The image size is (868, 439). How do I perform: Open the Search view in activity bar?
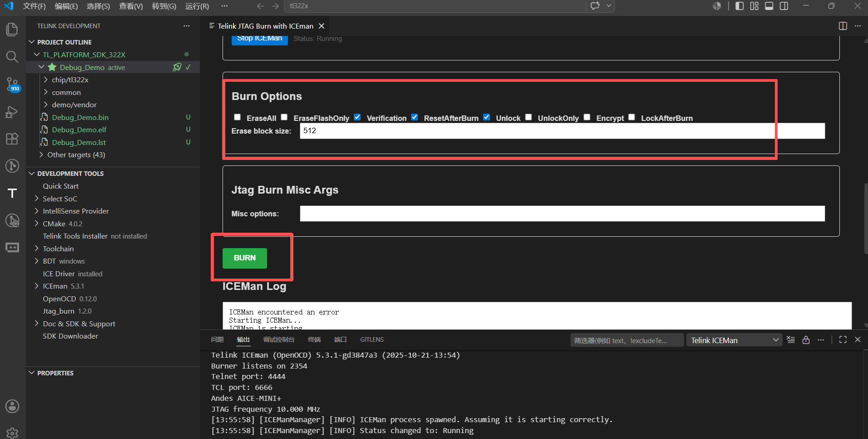point(12,57)
